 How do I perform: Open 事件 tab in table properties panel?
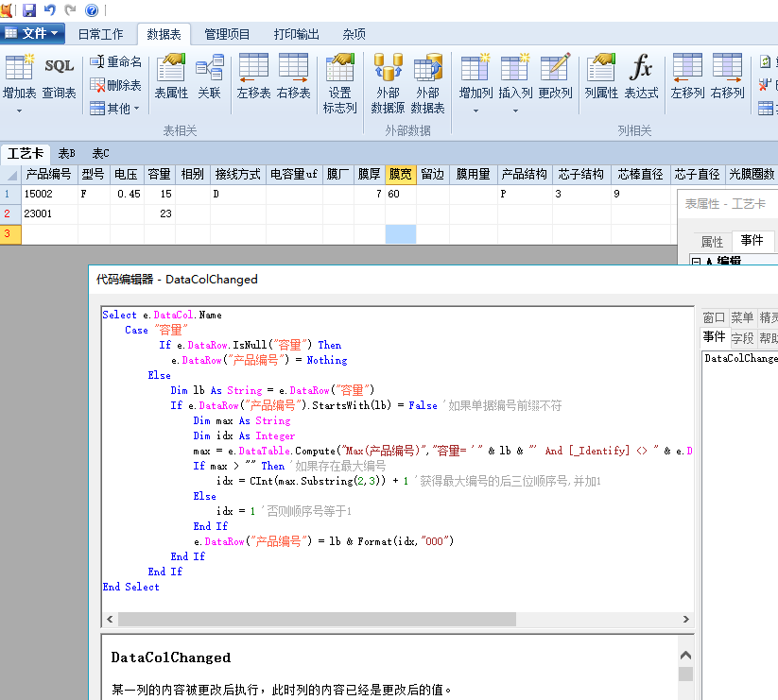click(x=752, y=241)
